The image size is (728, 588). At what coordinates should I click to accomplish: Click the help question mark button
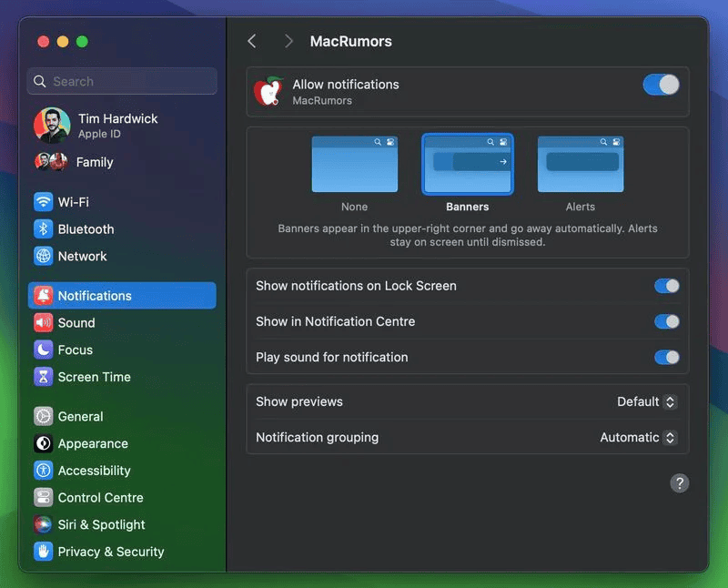click(679, 483)
